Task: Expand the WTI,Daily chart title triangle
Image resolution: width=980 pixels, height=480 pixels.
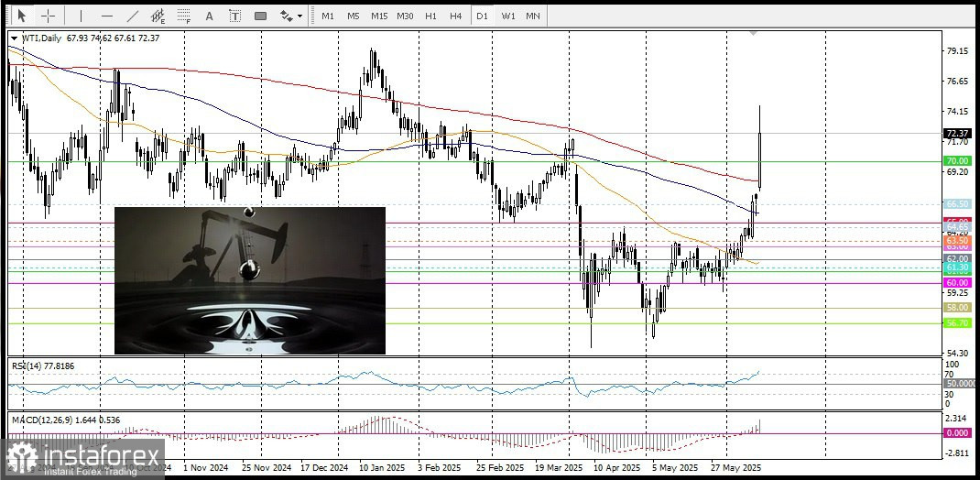Action: [x=15, y=38]
